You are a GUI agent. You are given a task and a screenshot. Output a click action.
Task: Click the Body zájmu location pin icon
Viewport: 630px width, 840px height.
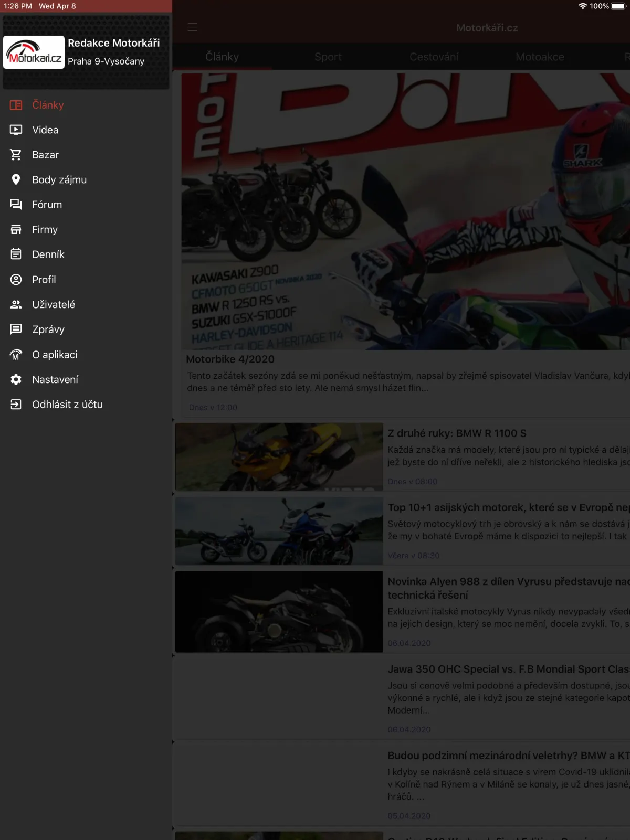(16, 179)
